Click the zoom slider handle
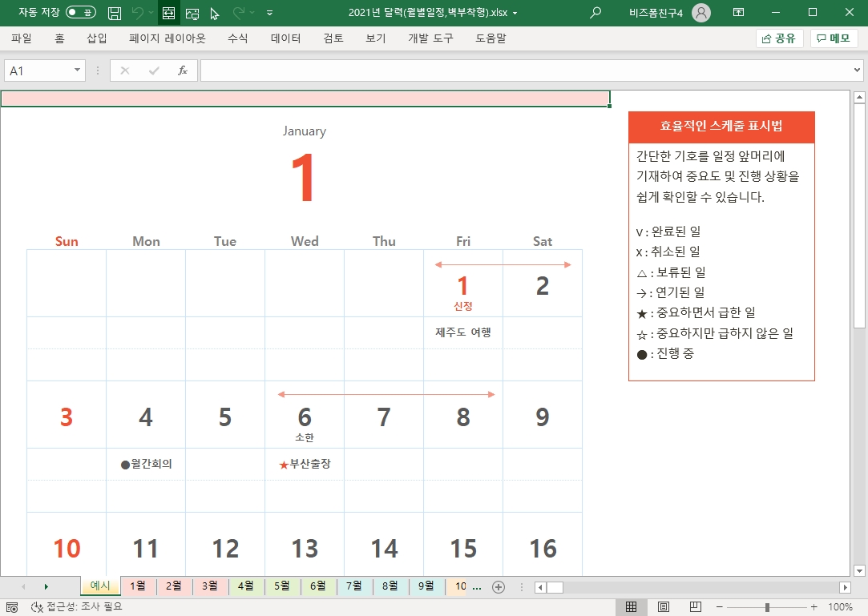The width and height of the screenshot is (868, 616). pos(767,607)
